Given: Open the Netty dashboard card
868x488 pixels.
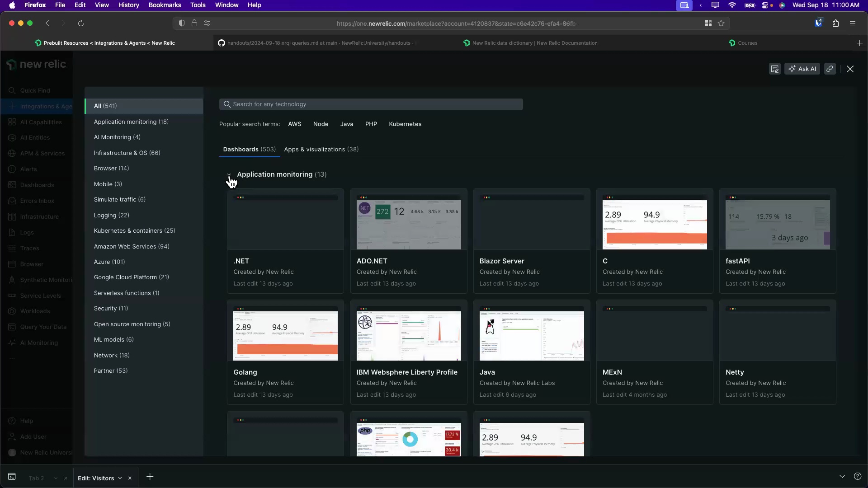Looking at the screenshot, I should pyautogui.click(x=778, y=352).
